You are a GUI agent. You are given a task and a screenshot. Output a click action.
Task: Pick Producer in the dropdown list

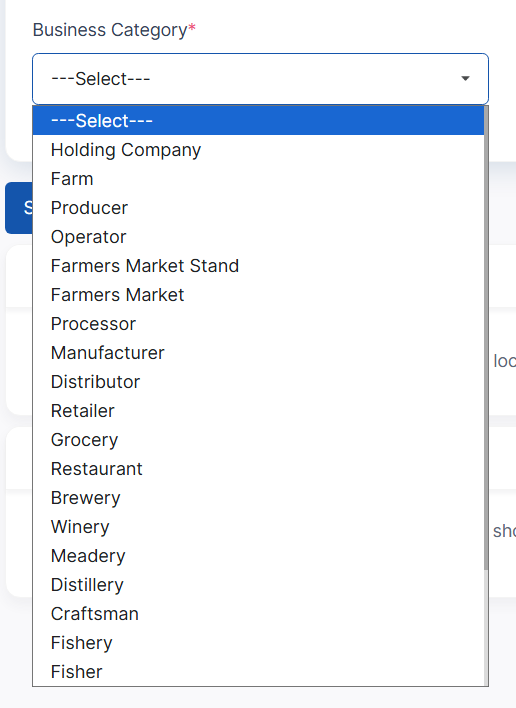(258, 208)
